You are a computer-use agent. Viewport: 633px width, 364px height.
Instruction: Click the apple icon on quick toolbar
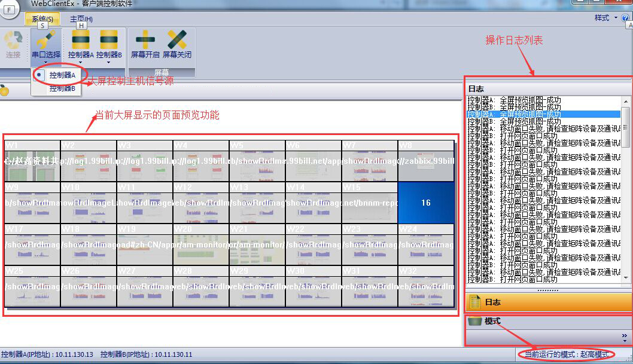pos(4,90)
